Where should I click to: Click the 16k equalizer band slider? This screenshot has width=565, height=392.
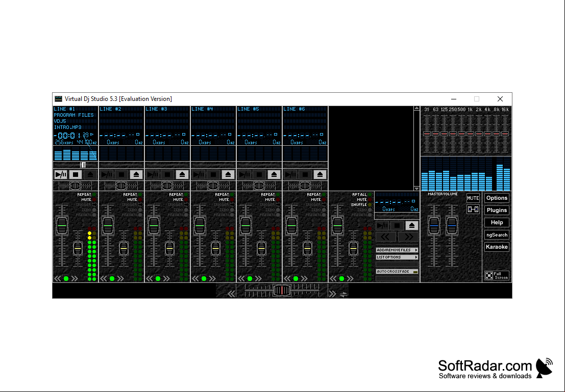point(505,134)
